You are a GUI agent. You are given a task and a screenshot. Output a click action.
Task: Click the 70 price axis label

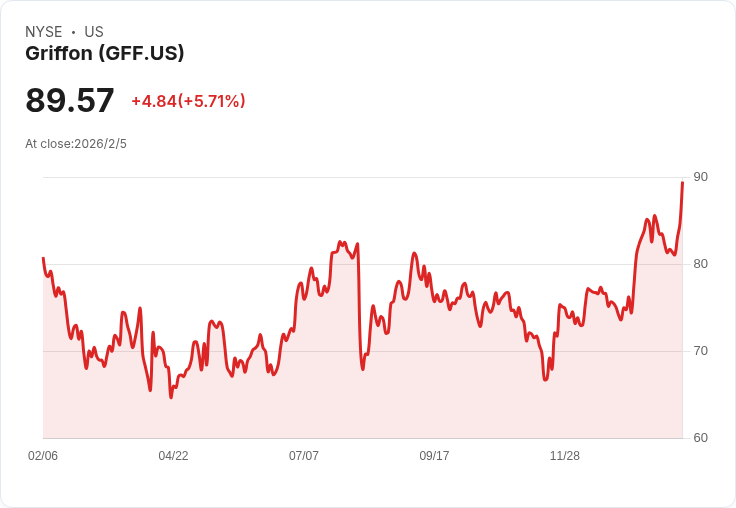[x=700, y=351]
